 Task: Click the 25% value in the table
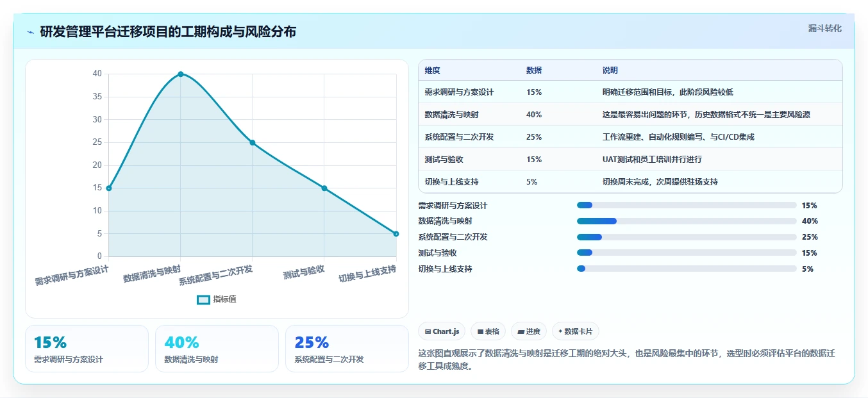(534, 137)
